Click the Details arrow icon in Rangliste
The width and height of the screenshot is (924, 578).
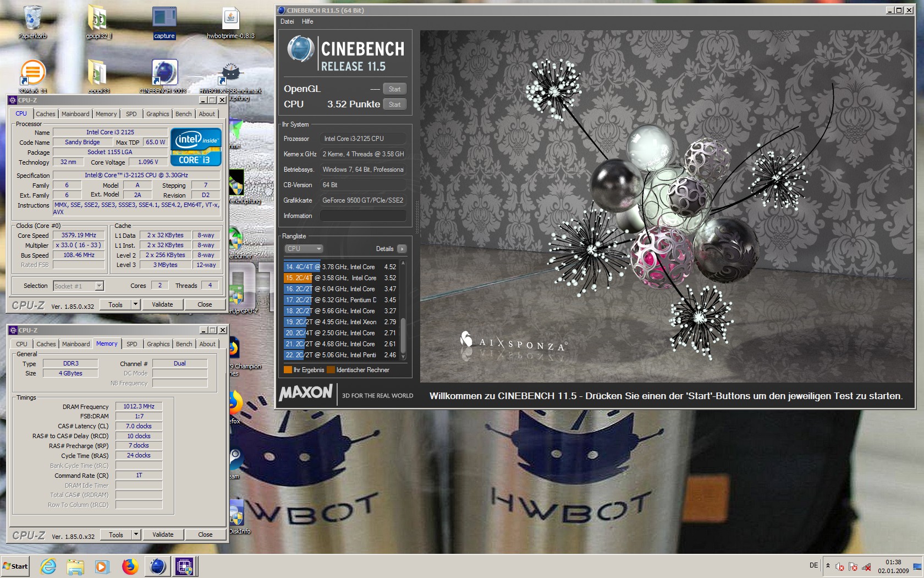402,249
